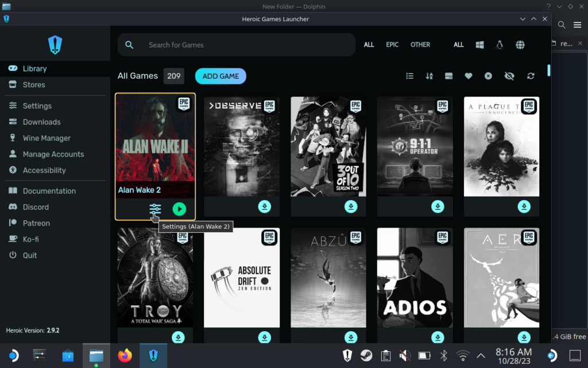Select ALL stores filter
The height and width of the screenshot is (368, 588).
coord(369,45)
